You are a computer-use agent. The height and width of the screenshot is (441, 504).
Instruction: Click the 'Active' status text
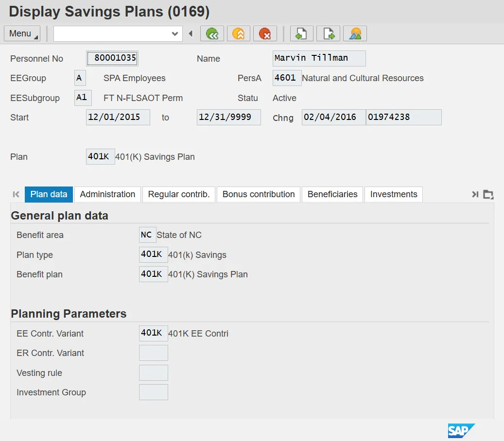click(284, 98)
